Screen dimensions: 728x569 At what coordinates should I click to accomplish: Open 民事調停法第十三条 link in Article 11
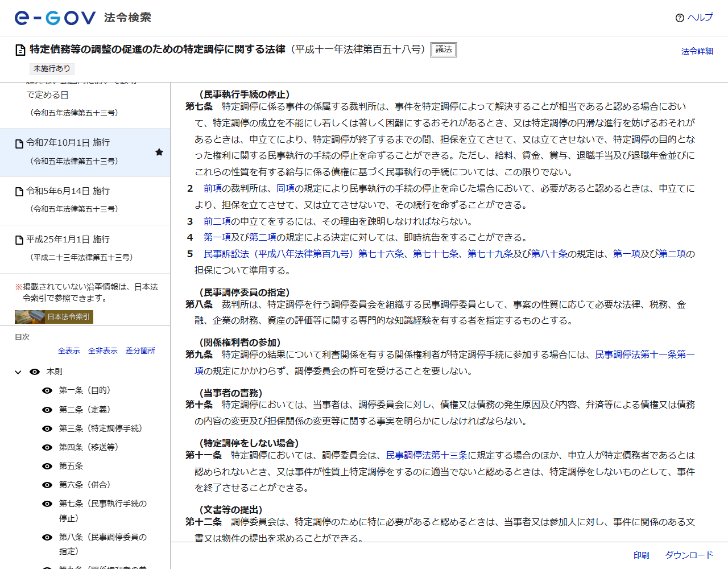(x=427, y=455)
